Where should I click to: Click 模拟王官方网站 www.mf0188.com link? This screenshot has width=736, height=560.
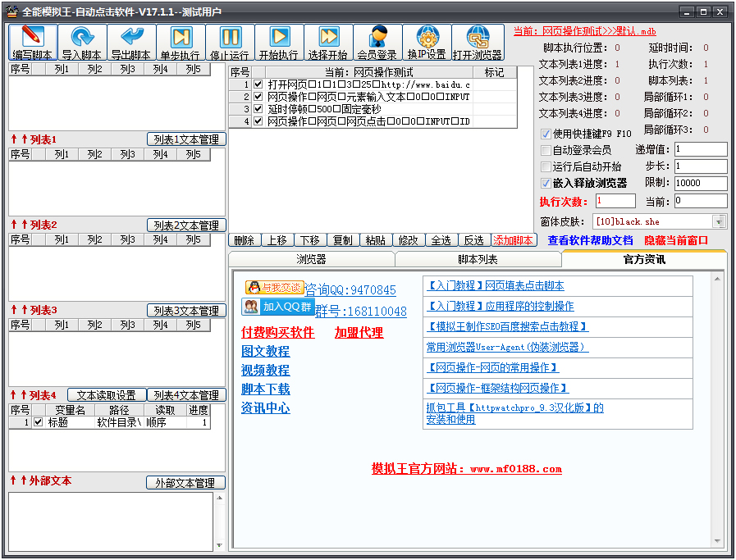[x=467, y=468]
